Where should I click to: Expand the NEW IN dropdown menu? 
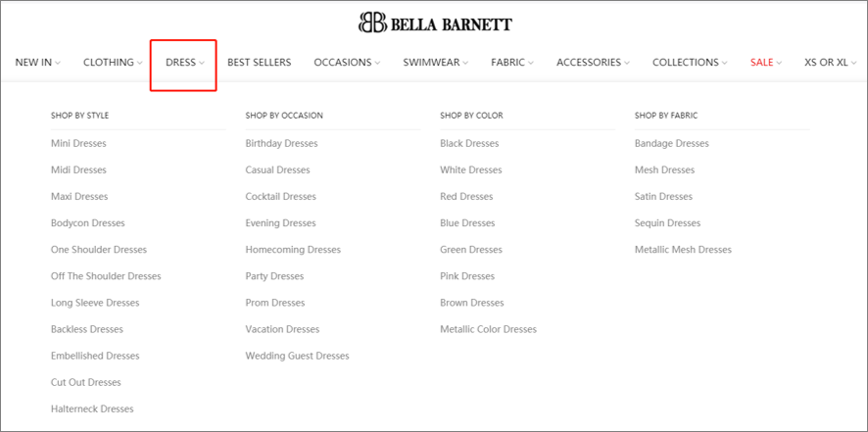coord(37,63)
